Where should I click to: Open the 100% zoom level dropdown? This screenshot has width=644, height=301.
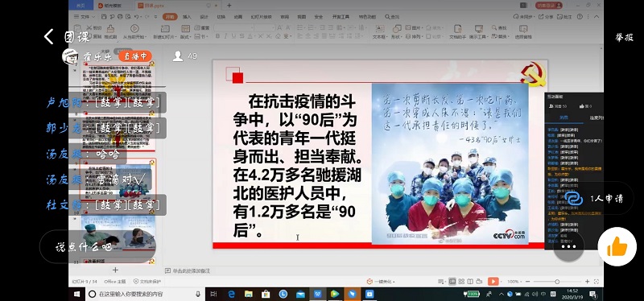[514, 282]
